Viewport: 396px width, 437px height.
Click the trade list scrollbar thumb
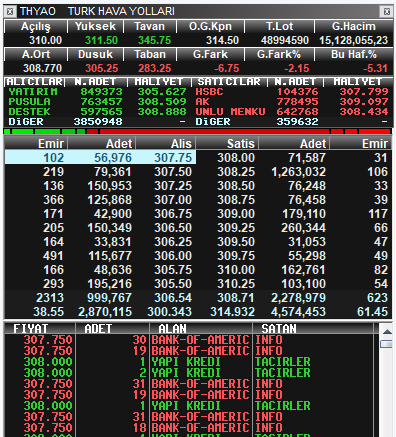pos(387,344)
